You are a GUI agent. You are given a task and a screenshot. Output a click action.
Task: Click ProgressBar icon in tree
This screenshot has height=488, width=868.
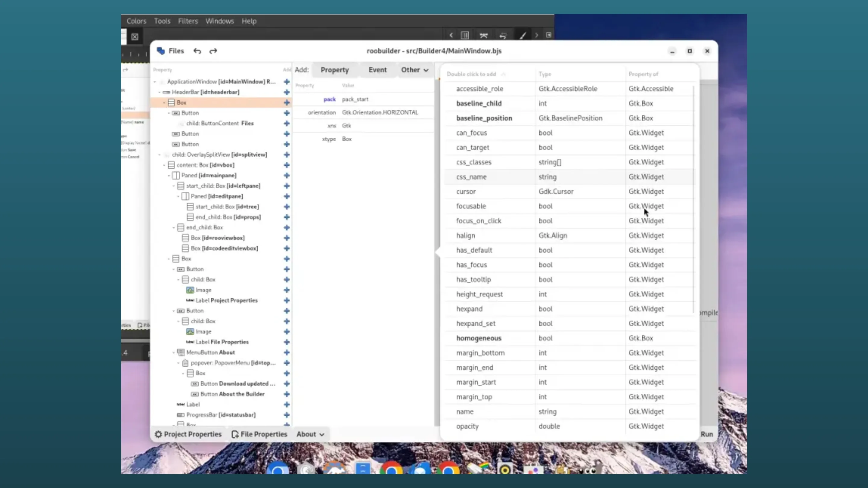(181, 415)
